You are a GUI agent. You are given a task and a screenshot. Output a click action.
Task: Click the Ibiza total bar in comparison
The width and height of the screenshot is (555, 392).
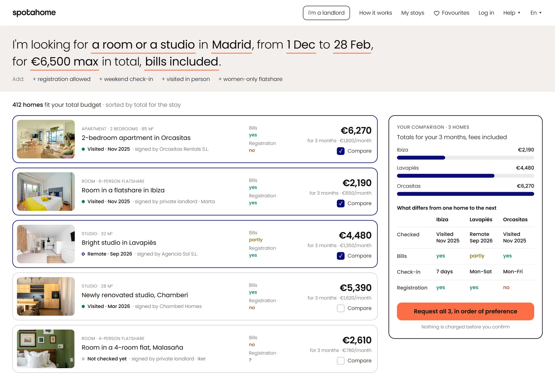(x=466, y=158)
